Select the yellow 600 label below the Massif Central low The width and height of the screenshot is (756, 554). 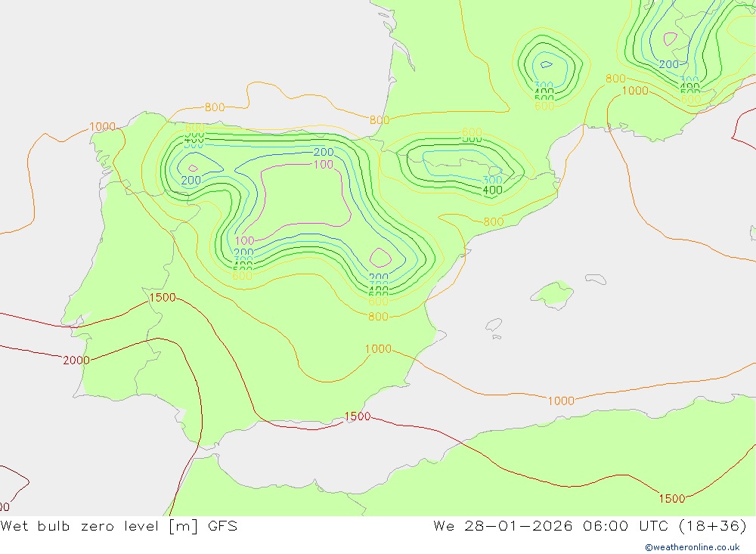pos(544,106)
